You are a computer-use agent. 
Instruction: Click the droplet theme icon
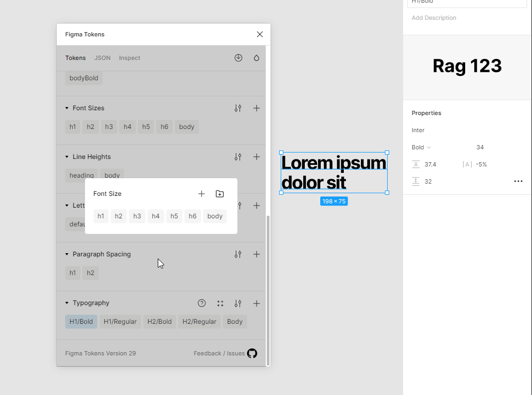point(257,58)
